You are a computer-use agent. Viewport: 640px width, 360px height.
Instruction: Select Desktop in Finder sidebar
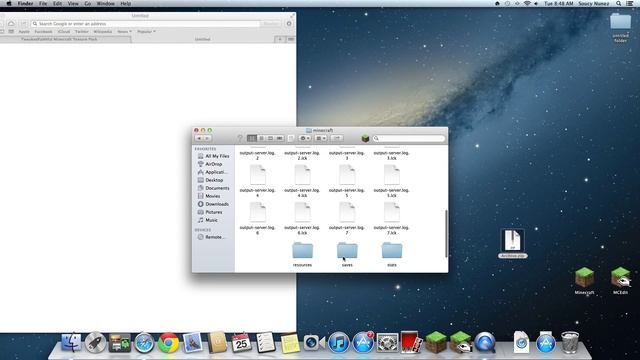[x=210, y=180]
